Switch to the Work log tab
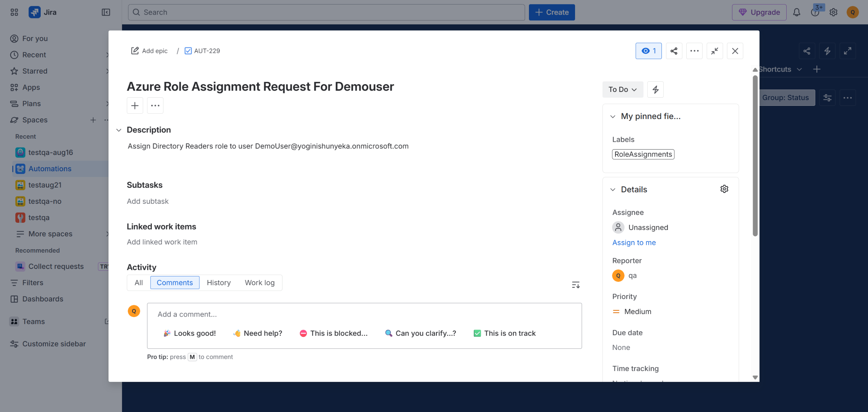Screen dimensions: 868x412 click(259, 283)
